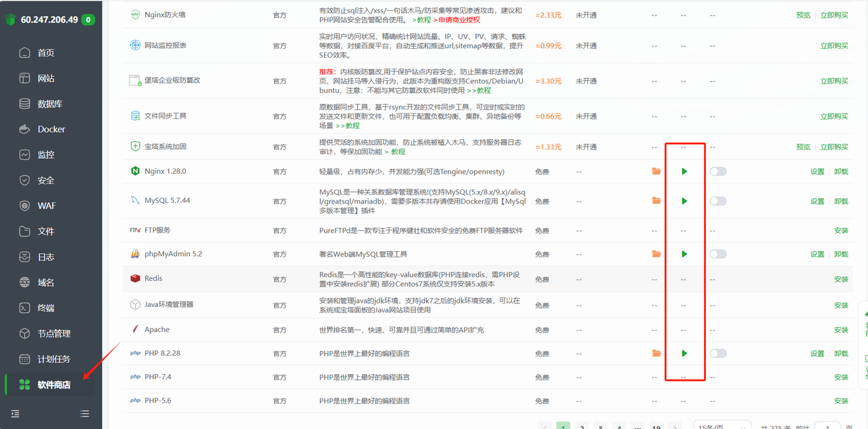
Task: Click the play icon in the PHP 8.2.28 row
Action: point(684,354)
